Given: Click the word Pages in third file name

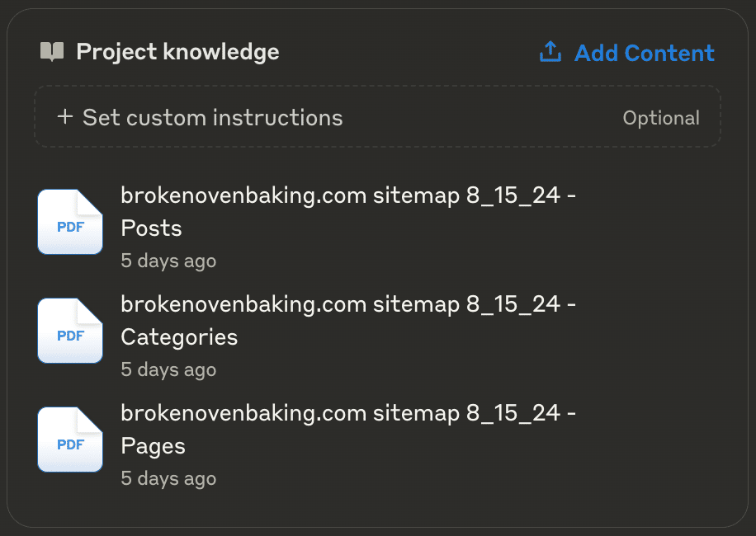Looking at the screenshot, I should tap(153, 446).
